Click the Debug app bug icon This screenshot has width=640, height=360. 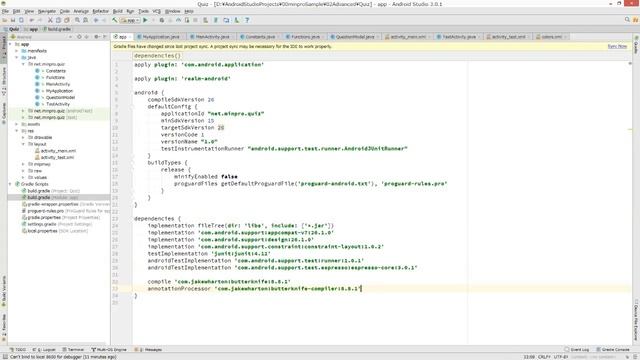162,20
